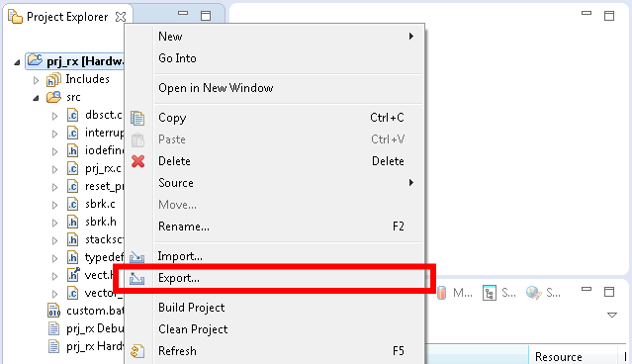
Task: Expand the iodefine header node
Action: [54, 151]
